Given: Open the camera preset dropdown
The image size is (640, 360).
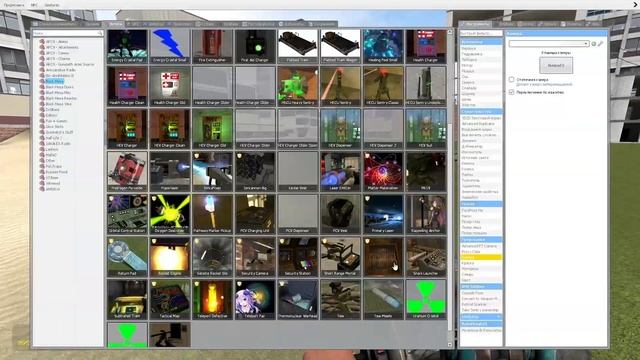Looking at the screenshot, I should (549, 43).
